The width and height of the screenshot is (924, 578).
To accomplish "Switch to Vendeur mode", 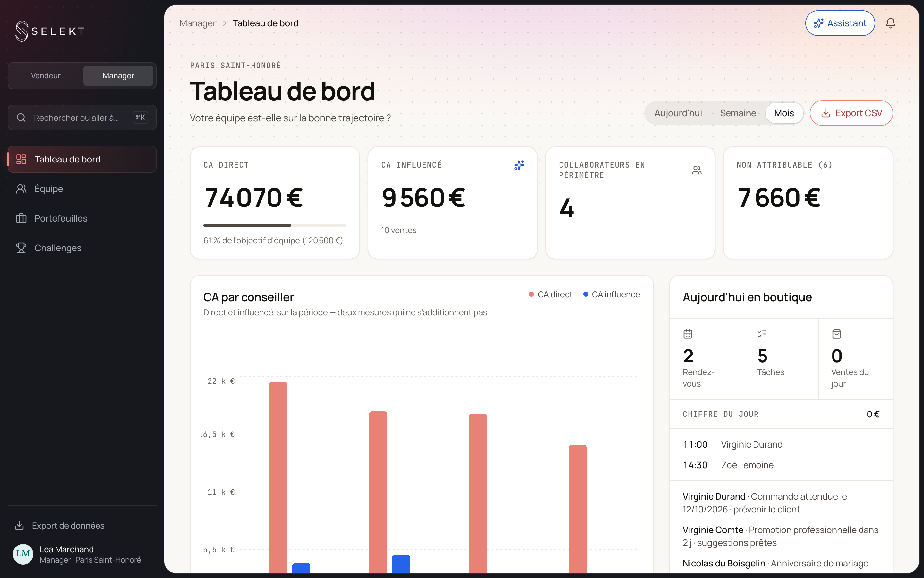I will [46, 76].
